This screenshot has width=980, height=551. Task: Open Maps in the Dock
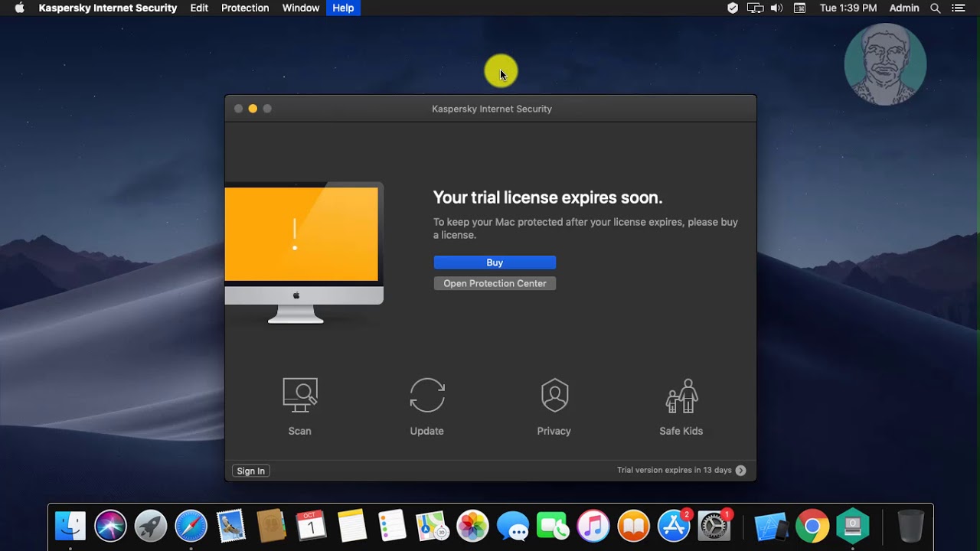(432, 527)
